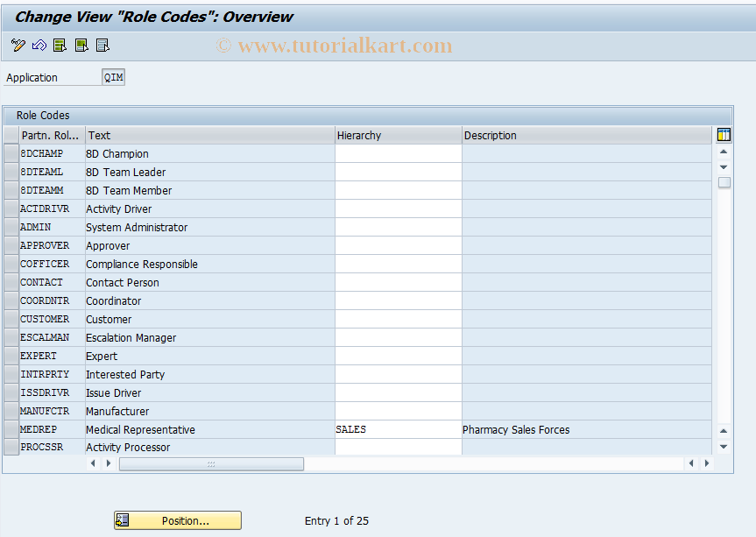Viewport: 756px width, 537px height.
Task: Click the Description column header
Action: (x=585, y=134)
